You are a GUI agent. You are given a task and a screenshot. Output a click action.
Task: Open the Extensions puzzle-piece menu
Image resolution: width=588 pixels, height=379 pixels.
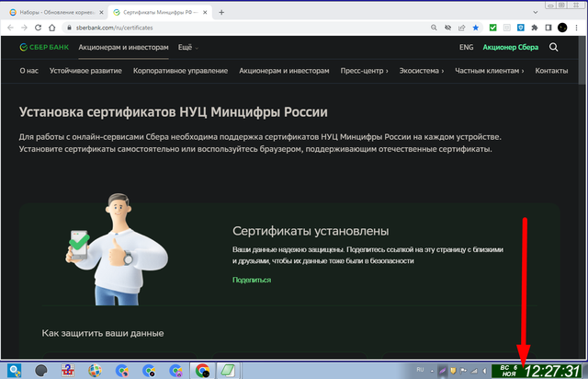(535, 28)
